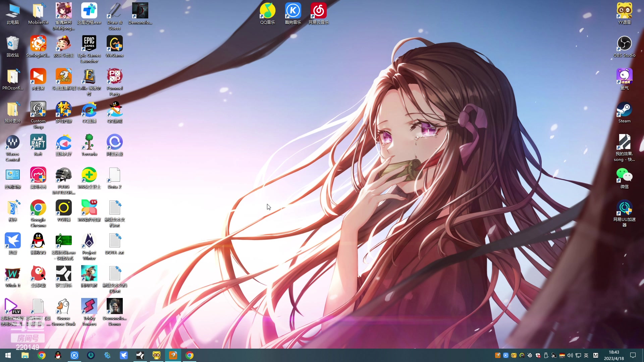
Task: Select the 微信 WeChat desktop icon
Action: tap(624, 178)
